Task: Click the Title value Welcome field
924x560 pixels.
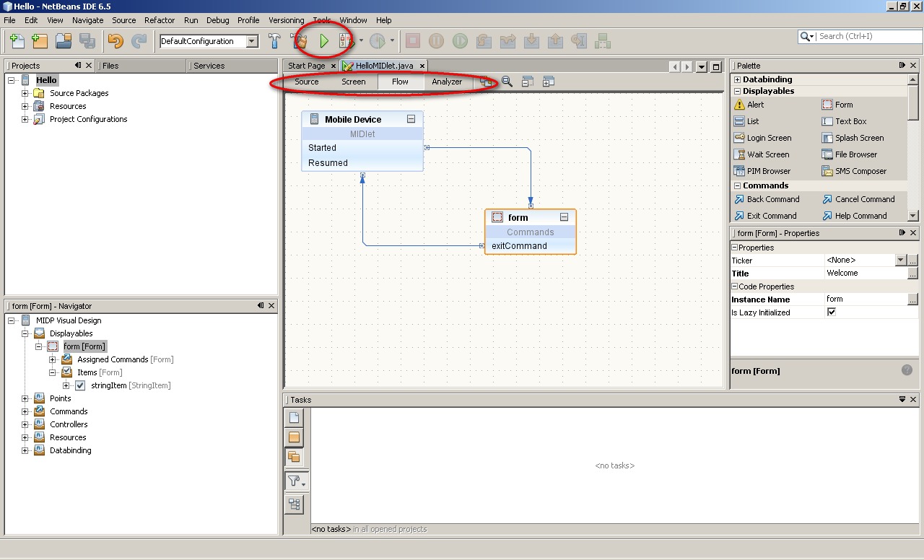Action: coord(866,274)
